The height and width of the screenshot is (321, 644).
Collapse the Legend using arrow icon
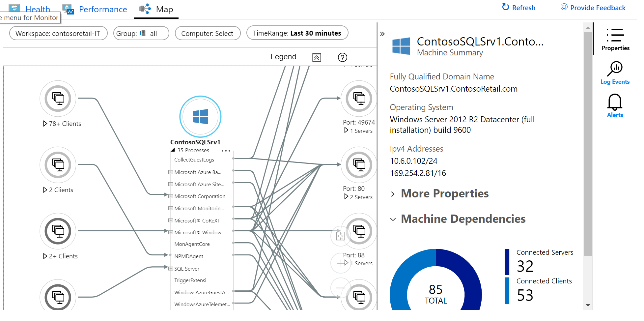(317, 57)
